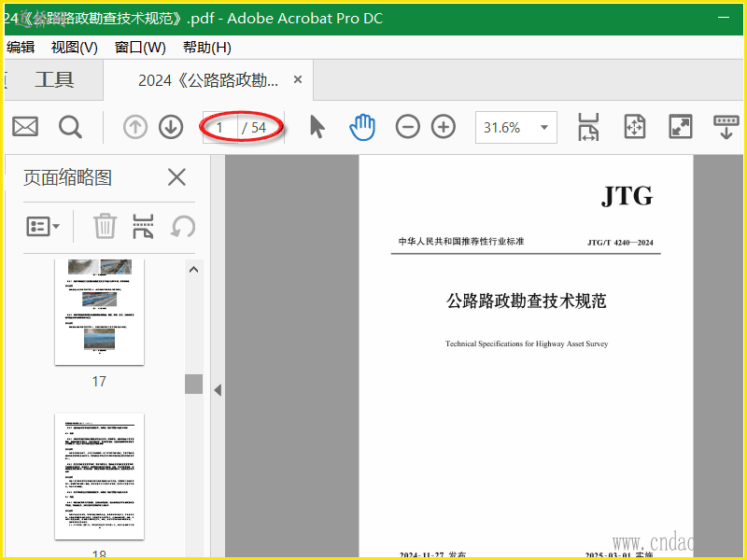747x560 pixels.
Task: Open thumbnail options list dropdown
Action: (x=43, y=226)
